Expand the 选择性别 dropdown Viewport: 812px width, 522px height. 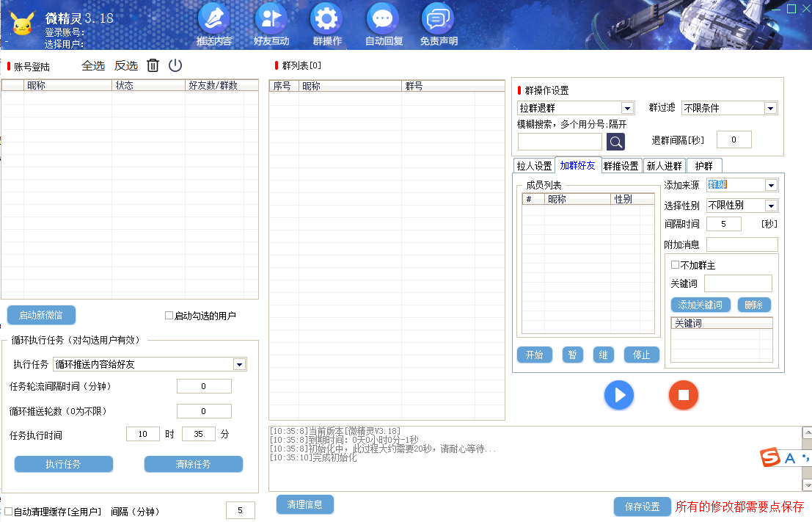(x=771, y=206)
